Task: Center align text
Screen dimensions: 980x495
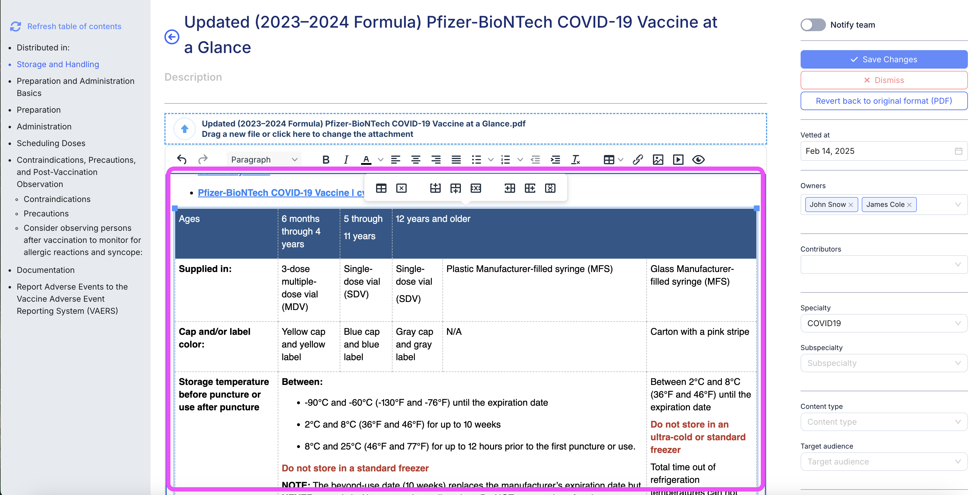Action: click(416, 160)
